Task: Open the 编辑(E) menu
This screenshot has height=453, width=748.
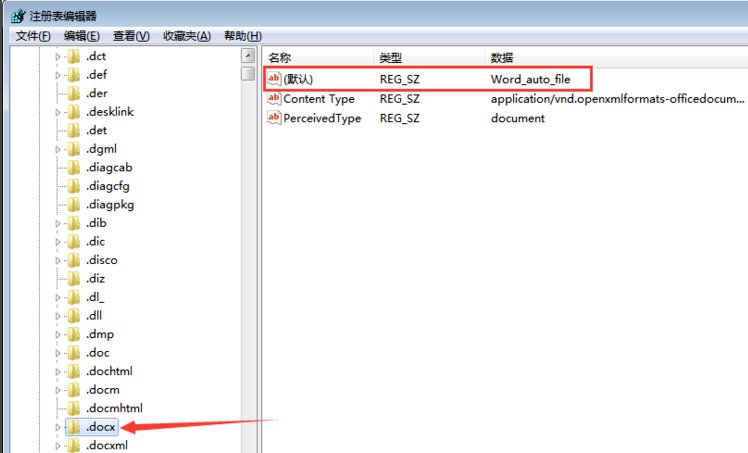Action: pos(82,36)
